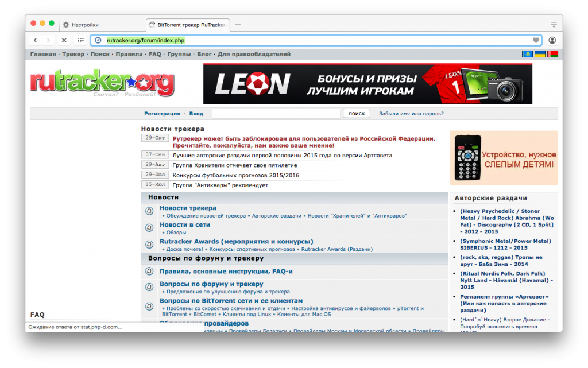
Task: Open Группа Антиквары рекомендует news
Action: (x=220, y=185)
